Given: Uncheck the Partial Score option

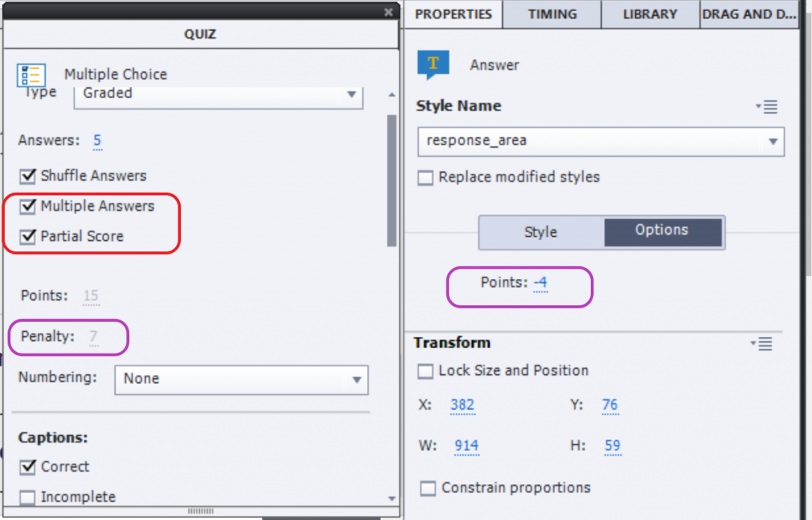Looking at the screenshot, I should 29,236.
